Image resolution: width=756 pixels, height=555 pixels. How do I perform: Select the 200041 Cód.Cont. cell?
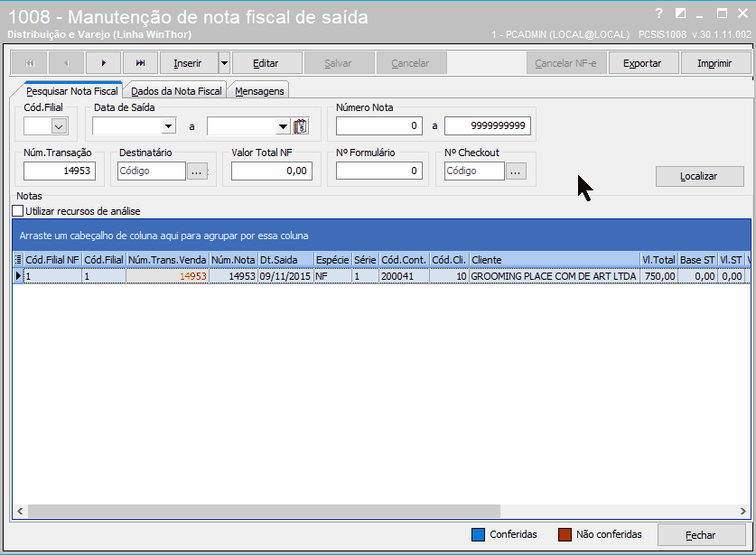pyautogui.click(x=404, y=276)
